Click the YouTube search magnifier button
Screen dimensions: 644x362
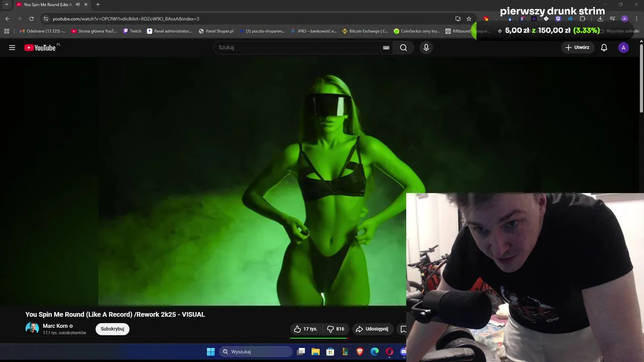coord(404,48)
